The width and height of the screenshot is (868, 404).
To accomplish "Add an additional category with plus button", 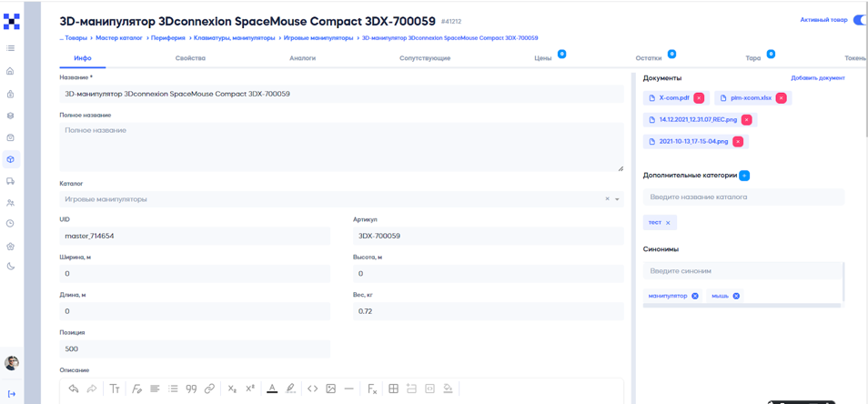I will (744, 176).
